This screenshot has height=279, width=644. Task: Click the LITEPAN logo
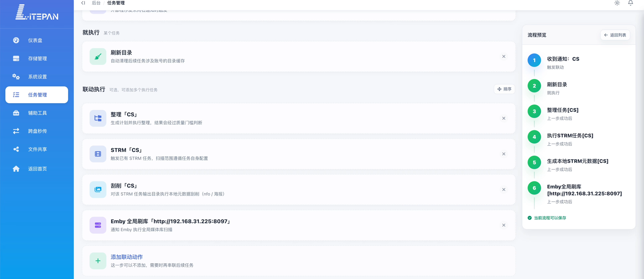pyautogui.click(x=37, y=12)
